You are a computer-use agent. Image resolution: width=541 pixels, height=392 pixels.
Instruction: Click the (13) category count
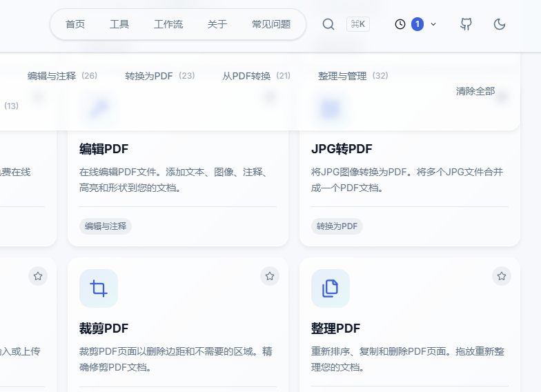(11, 106)
